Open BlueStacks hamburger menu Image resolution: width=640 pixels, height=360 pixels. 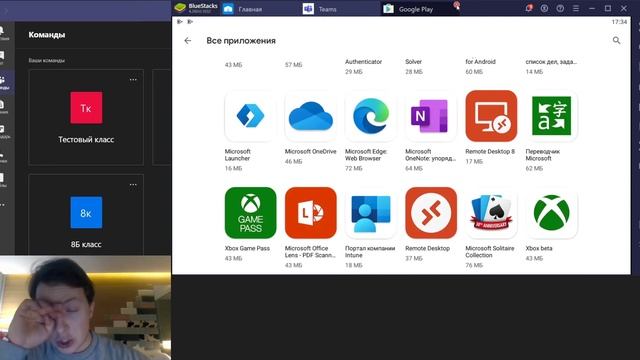(576, 8)
